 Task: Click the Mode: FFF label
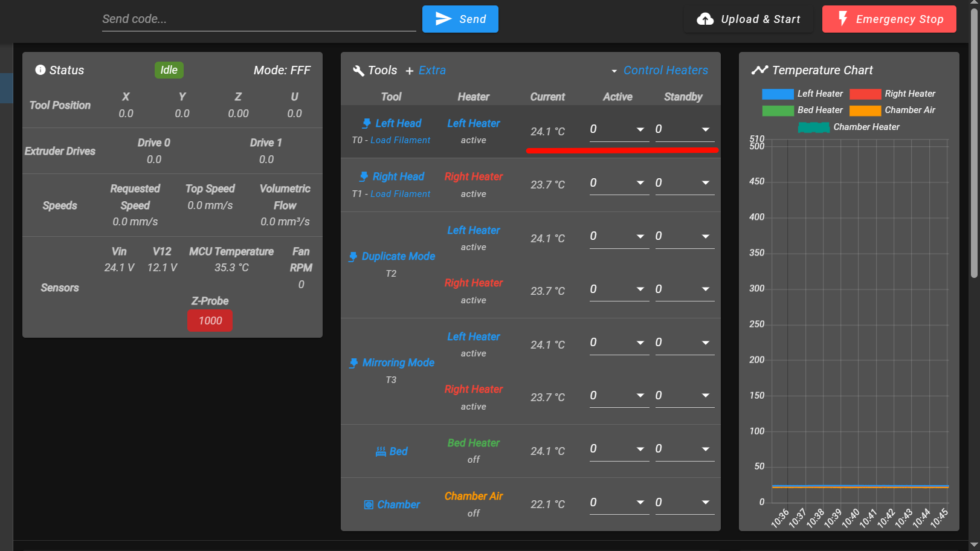coord(282,70)
